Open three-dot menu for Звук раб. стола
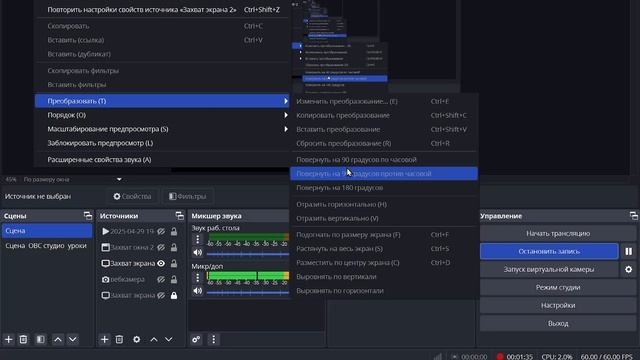The image size is (640, 360). coord(198,239)
